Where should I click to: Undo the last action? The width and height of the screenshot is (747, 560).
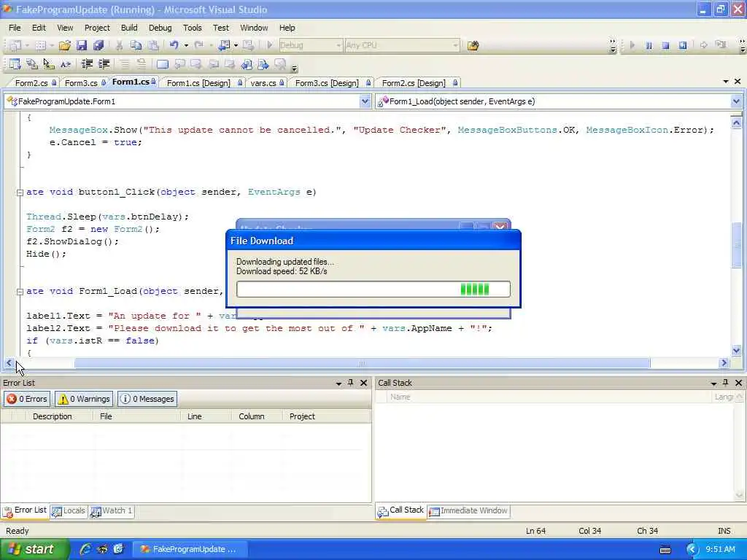[174, 45]
